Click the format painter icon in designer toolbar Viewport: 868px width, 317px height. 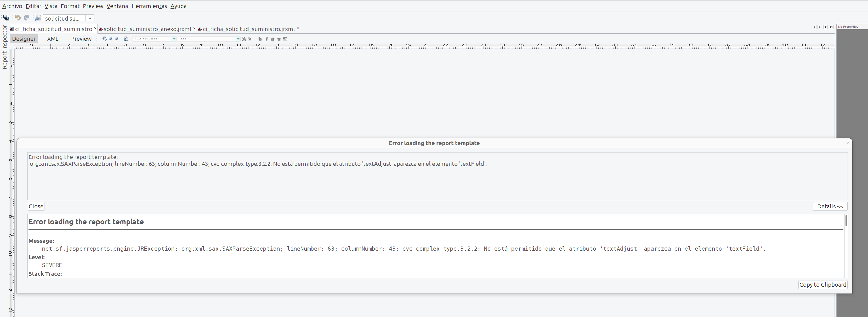click(126, 39)
